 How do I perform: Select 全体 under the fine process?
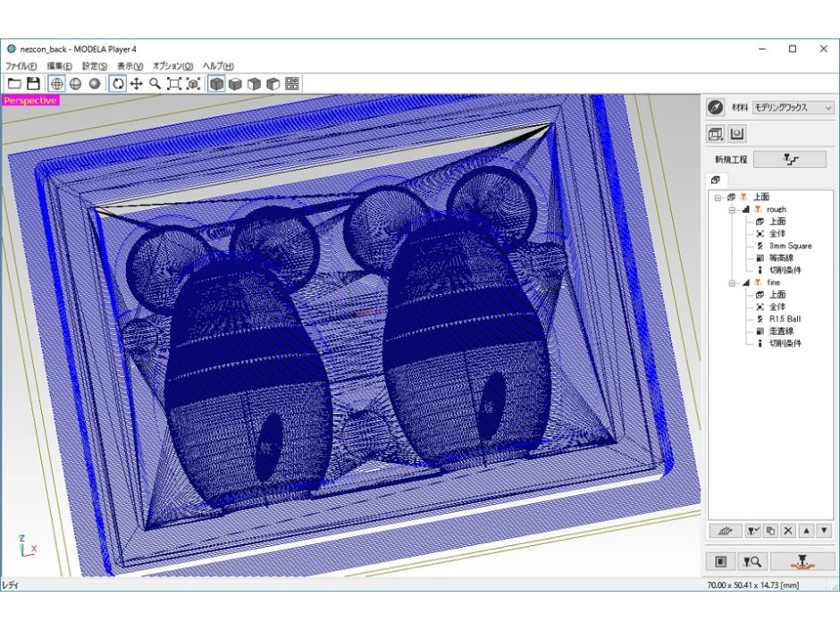click(777, 307)
